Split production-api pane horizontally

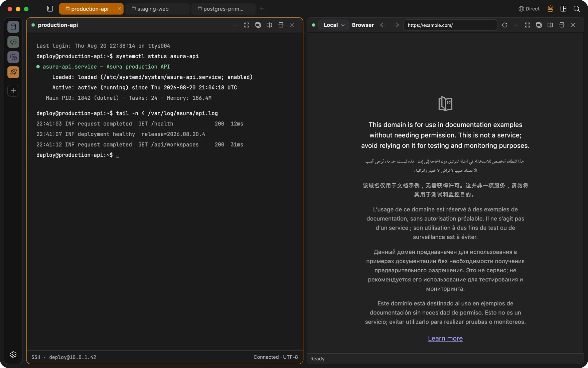coord(281,25)
